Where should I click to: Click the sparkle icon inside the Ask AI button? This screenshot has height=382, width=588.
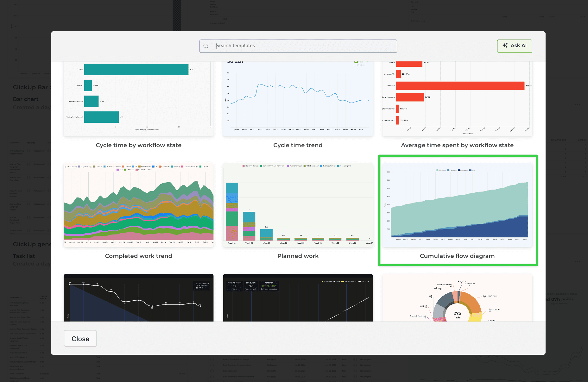[x=504, y=46]
